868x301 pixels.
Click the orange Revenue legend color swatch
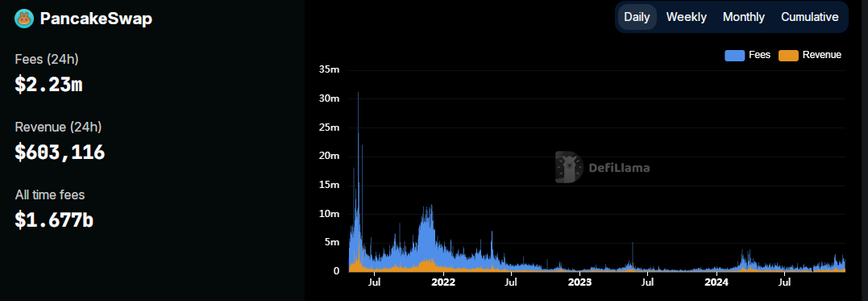tap(788, 56)
